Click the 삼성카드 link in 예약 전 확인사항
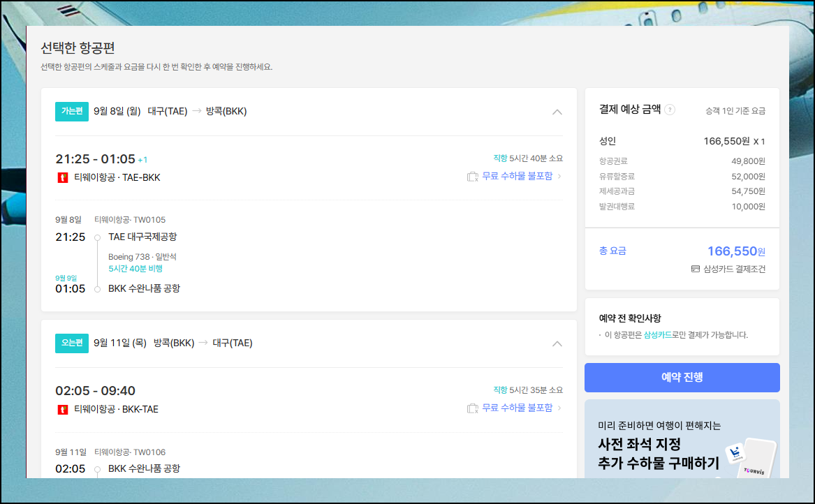Viewport: 815px width, 504px height. tap(657, 335)
